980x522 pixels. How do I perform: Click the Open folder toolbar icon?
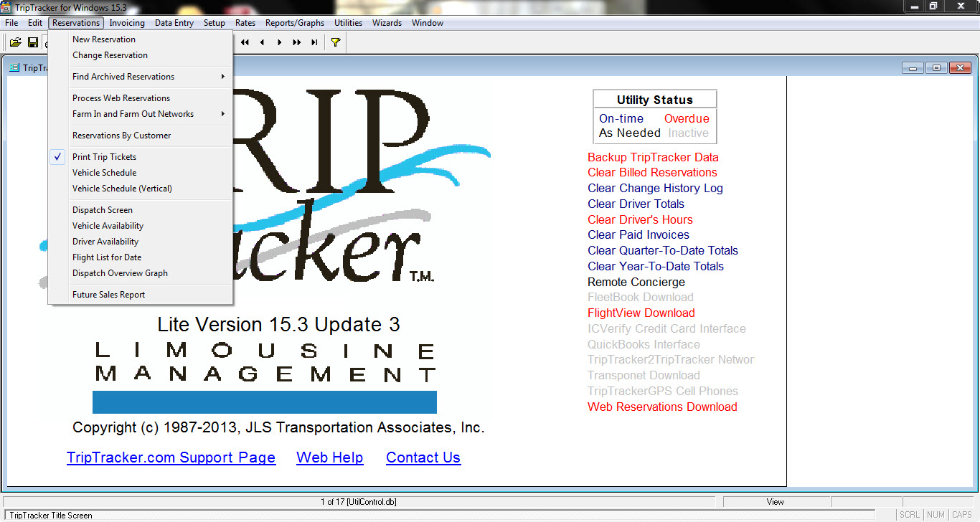pos(15,42)
